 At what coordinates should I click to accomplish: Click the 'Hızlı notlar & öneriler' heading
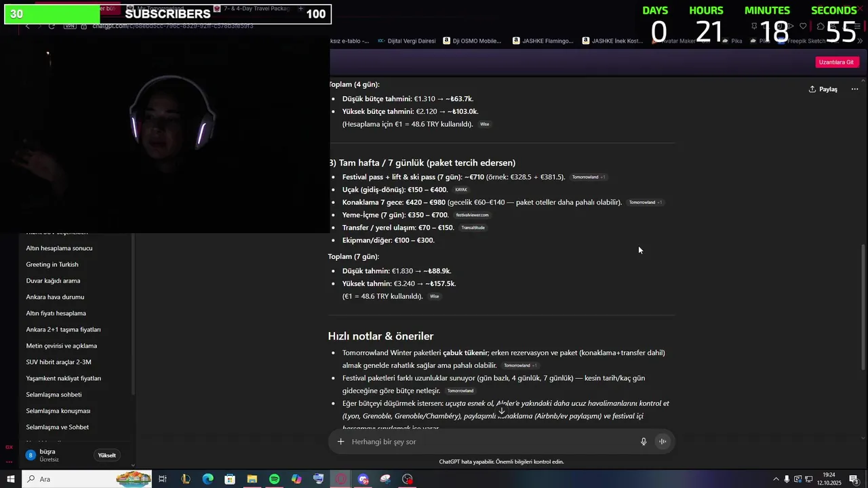380,336
